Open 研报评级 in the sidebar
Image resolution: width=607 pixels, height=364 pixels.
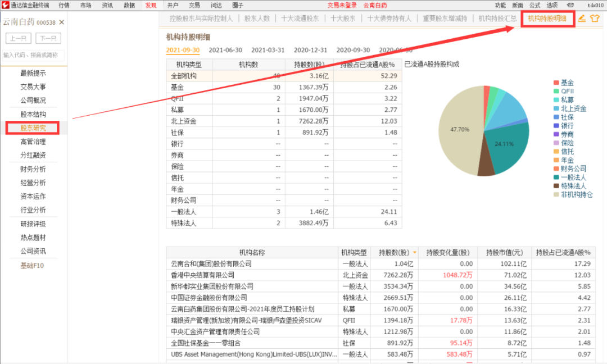point(33,224)
